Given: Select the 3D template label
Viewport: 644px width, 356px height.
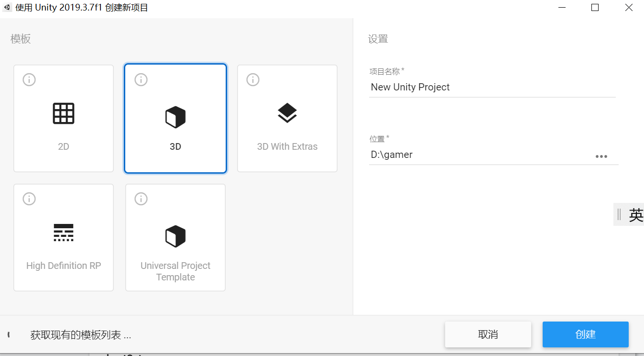Looking at the screenshot, I should tap(175, 146).
